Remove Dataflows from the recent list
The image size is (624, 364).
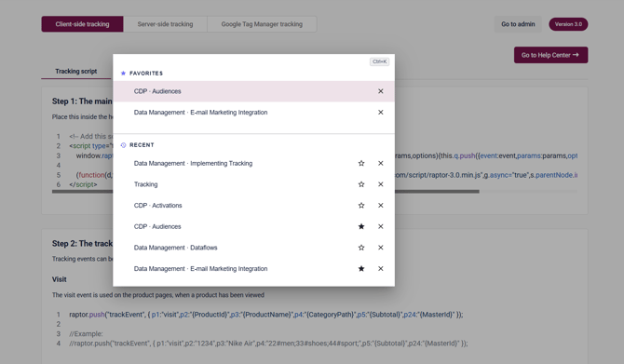[x=380, y=248]
